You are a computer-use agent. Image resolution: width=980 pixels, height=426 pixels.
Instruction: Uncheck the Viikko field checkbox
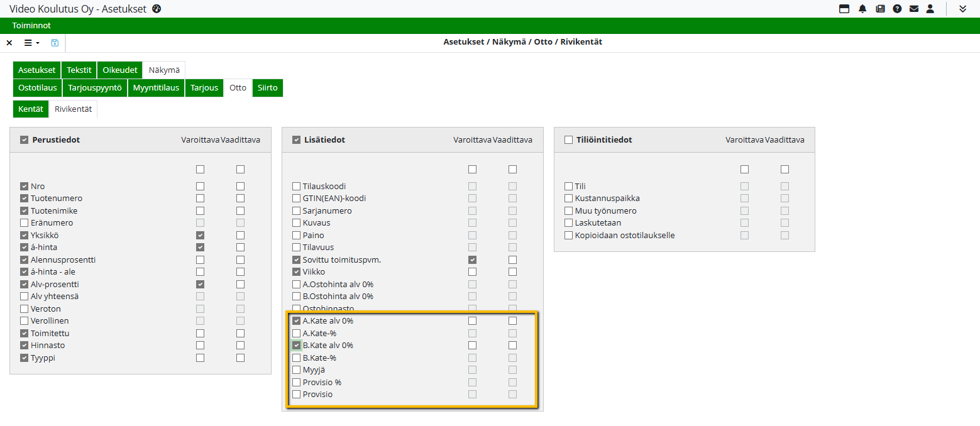point(297,272)
